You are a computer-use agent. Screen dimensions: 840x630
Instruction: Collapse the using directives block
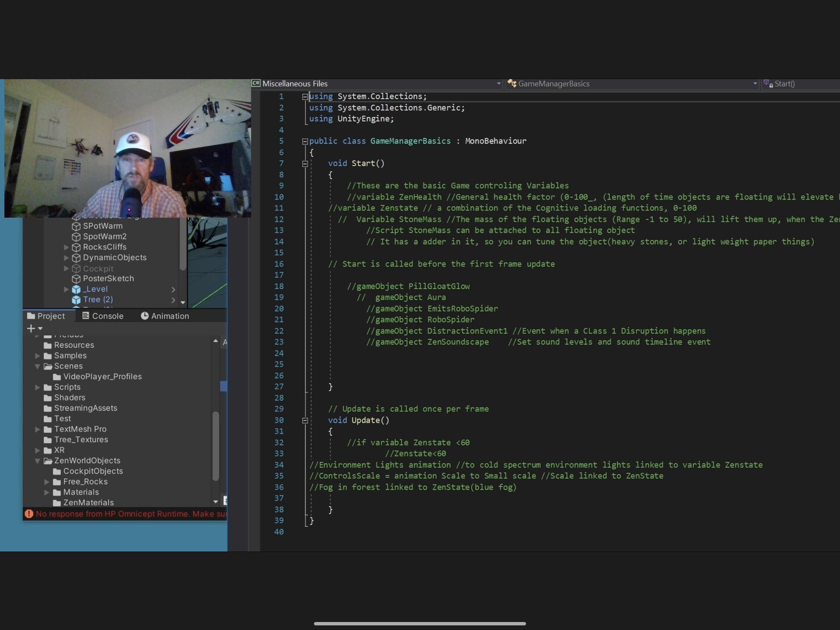coord(305,97)
